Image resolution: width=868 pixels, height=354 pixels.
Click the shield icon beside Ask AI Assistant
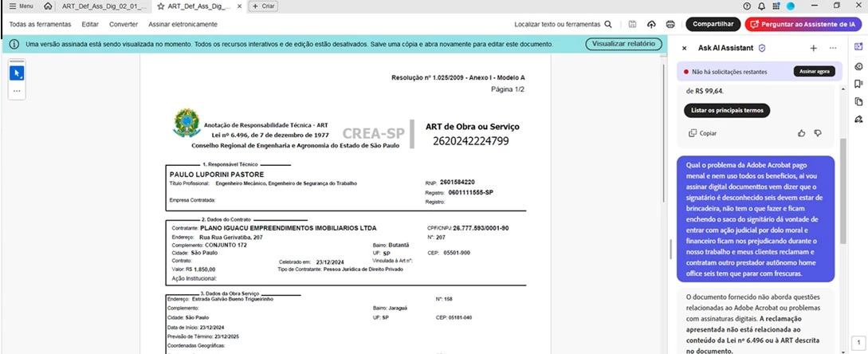click(x=762, y=48)
